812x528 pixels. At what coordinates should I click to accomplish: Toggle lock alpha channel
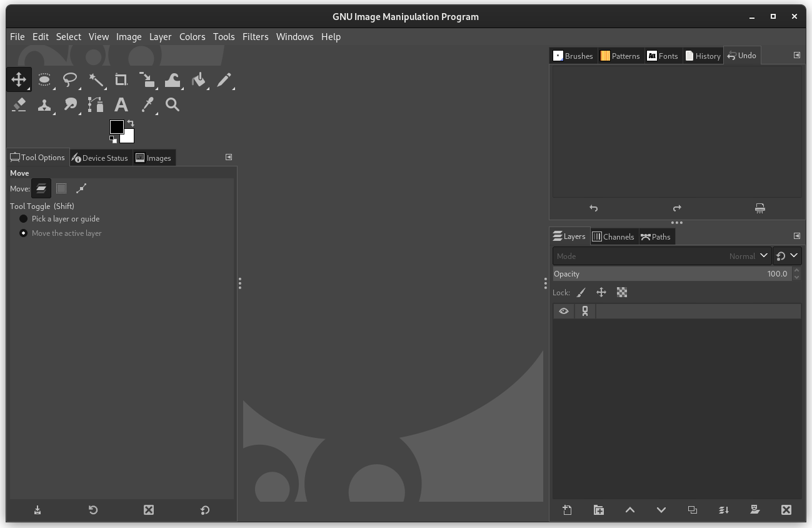click(x=622, y=292)
